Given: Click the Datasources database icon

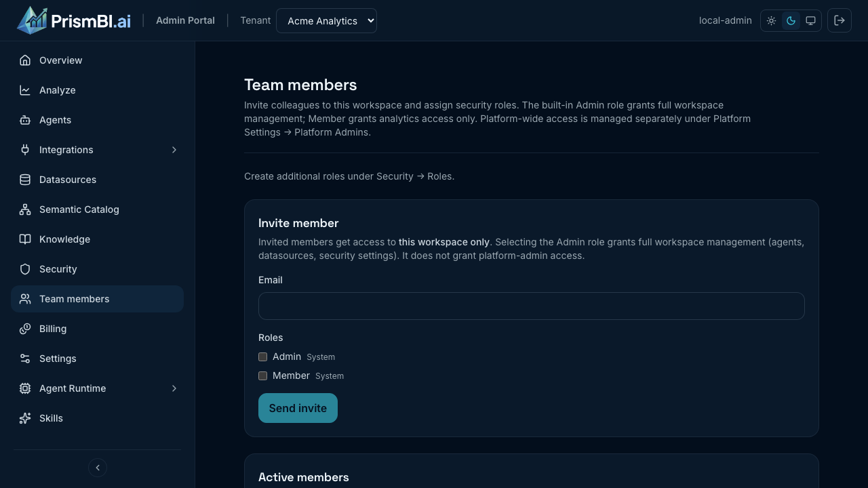Looking at the screenshot, I should tap(25, 180).
